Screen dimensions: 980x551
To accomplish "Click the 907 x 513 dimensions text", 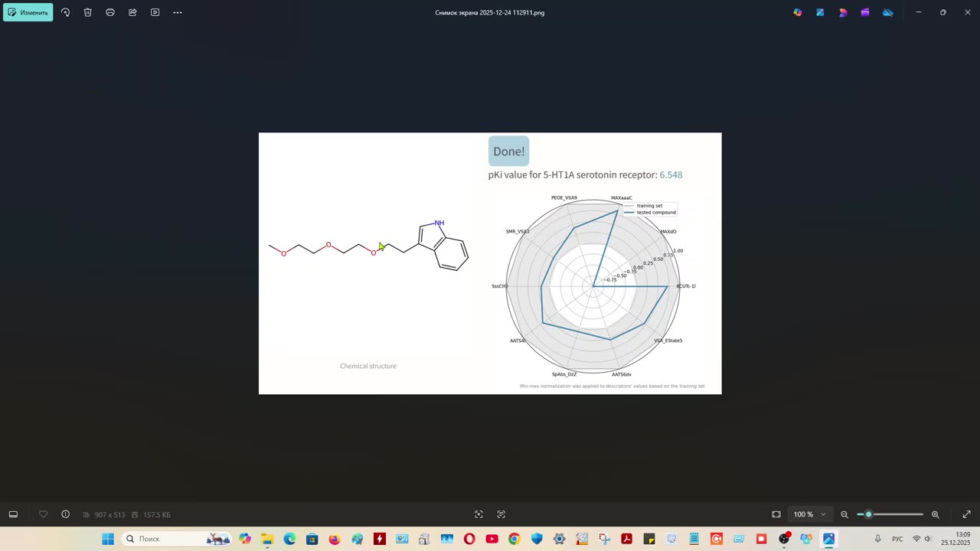I will coord(109,515).
